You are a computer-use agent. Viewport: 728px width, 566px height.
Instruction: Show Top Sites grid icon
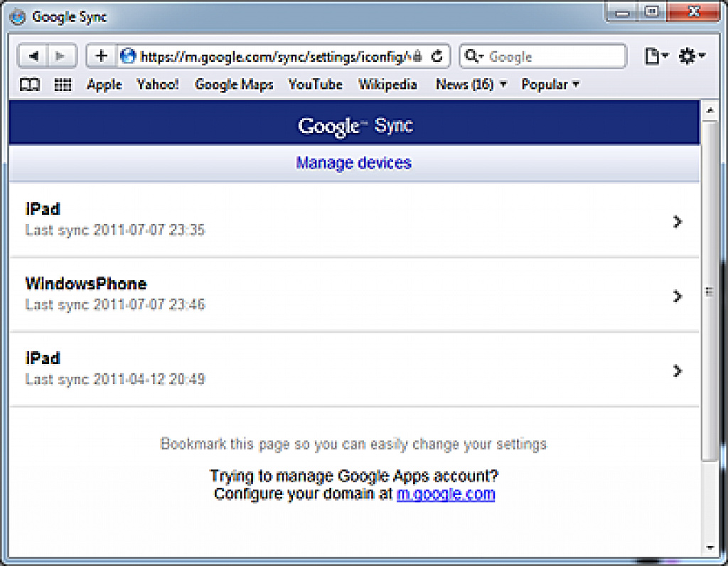[63, 85]
